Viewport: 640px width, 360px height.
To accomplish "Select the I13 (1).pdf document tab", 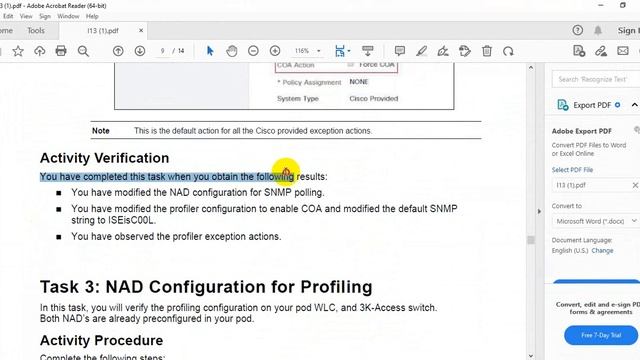I will 103,31.
